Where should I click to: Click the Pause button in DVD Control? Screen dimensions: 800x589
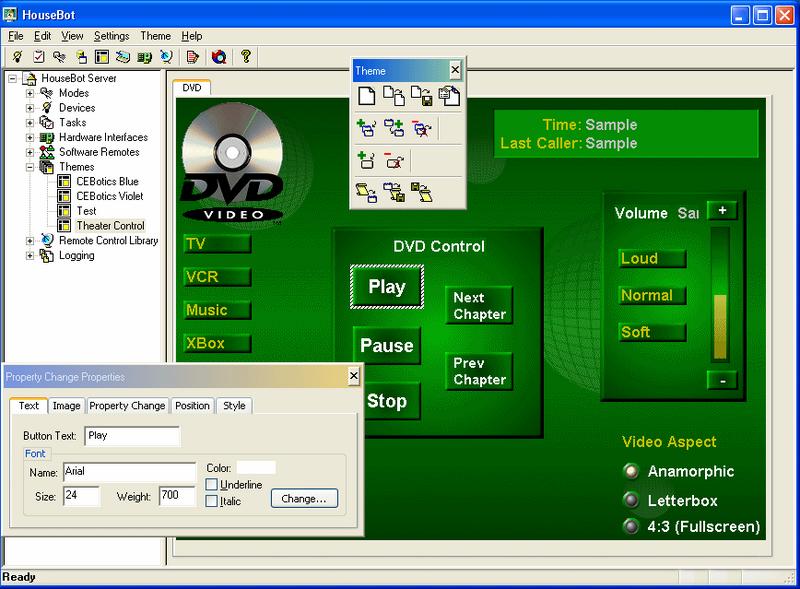pyautogui.click(x=387, y=346)
